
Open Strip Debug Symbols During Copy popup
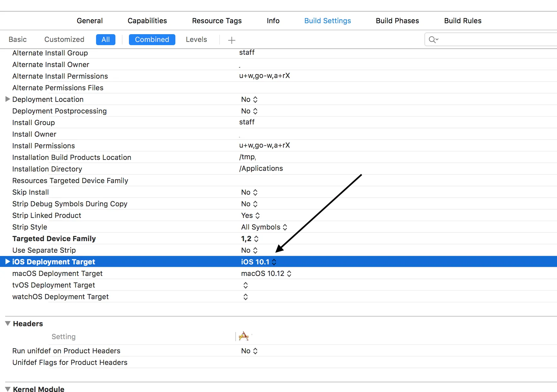point(249,204)
